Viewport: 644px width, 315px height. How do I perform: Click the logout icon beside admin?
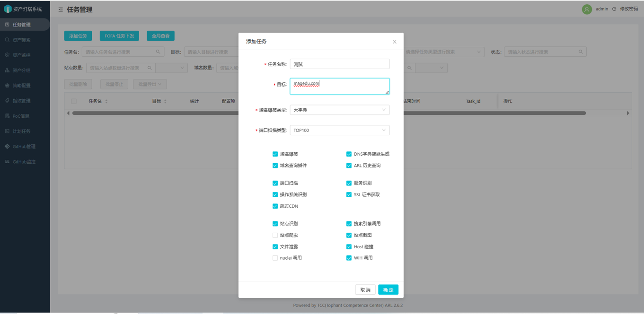pyautogui.click(x=614, y=9)
